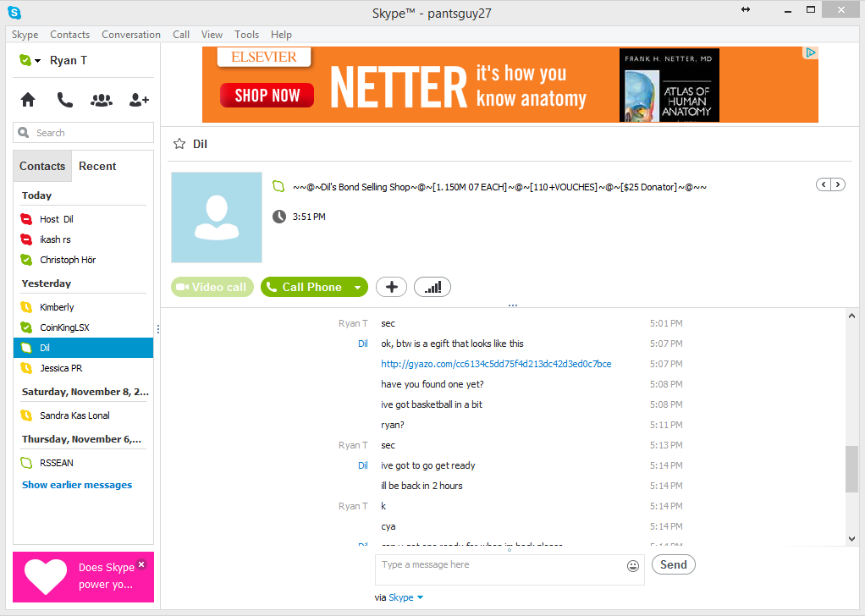Select Jessica PR in recent list
The image size is (865, 616).
[83, 368]
